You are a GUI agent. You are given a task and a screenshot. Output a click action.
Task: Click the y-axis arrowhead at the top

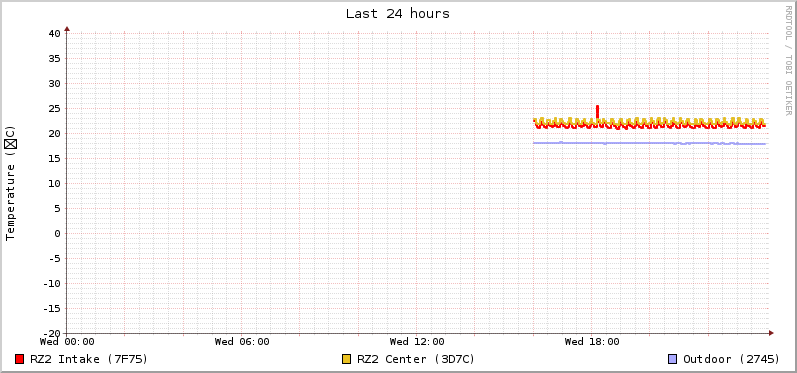coord(67,29)
